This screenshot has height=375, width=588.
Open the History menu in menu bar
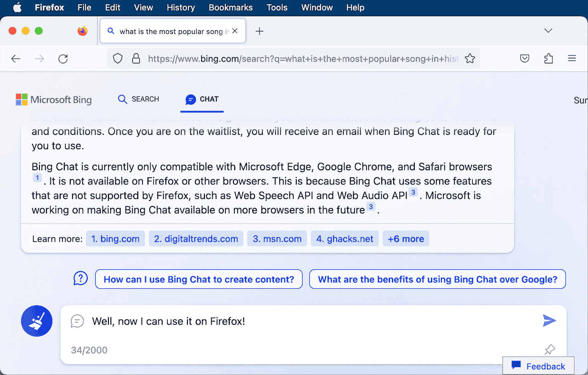pos(181,8)
